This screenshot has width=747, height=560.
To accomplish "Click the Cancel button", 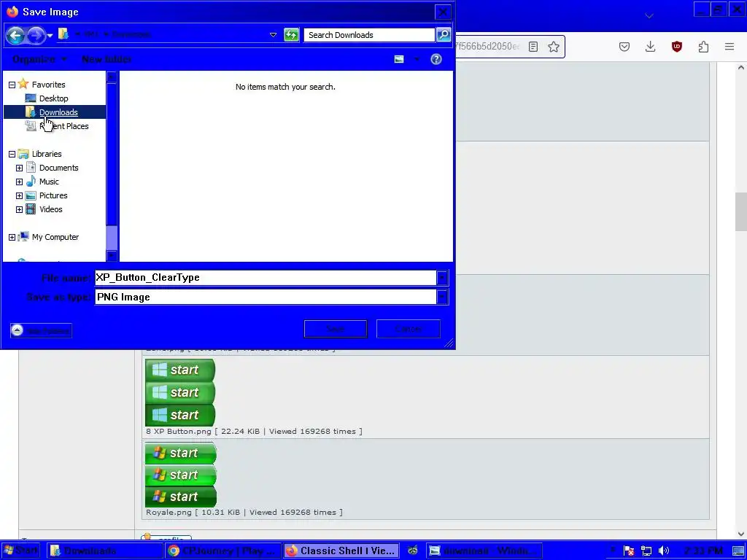I will tap(409, 329).
